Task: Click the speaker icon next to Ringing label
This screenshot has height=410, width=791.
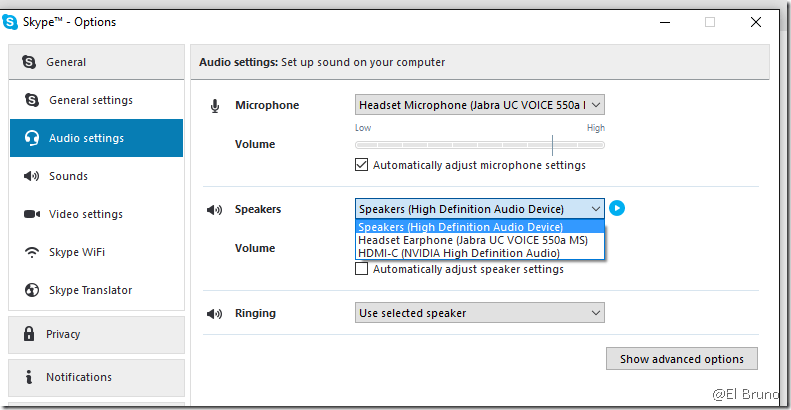Action: point(214,314)
